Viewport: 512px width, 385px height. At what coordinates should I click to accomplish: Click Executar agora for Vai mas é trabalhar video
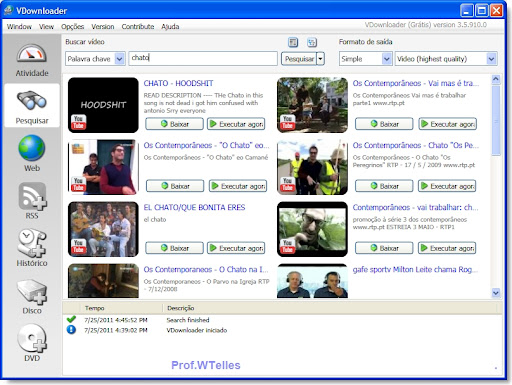click(447, 124)
